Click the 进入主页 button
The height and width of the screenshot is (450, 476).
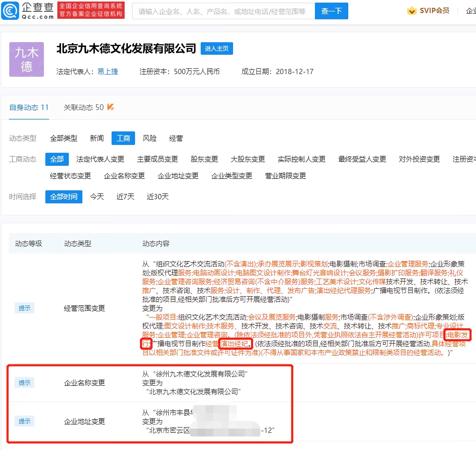coord(217,48)
